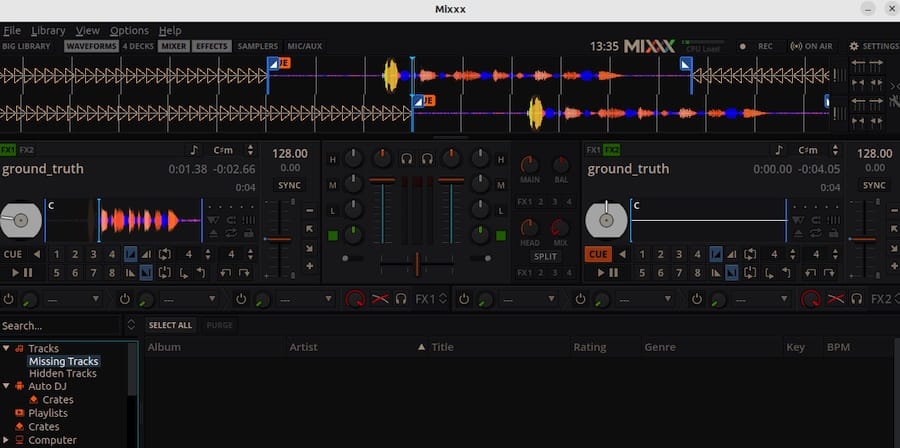Click the right deck music note icon
900x448 pixels.
click(x=779, y=150)
